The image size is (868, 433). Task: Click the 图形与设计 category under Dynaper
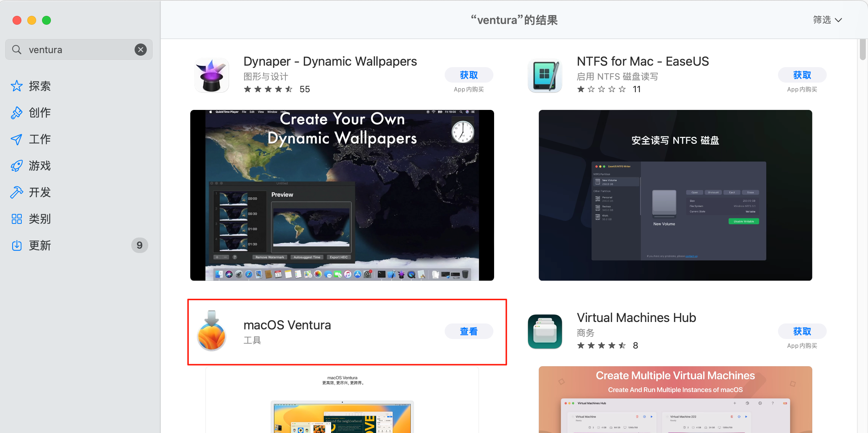pyautogui.click(x=266, y=77)
